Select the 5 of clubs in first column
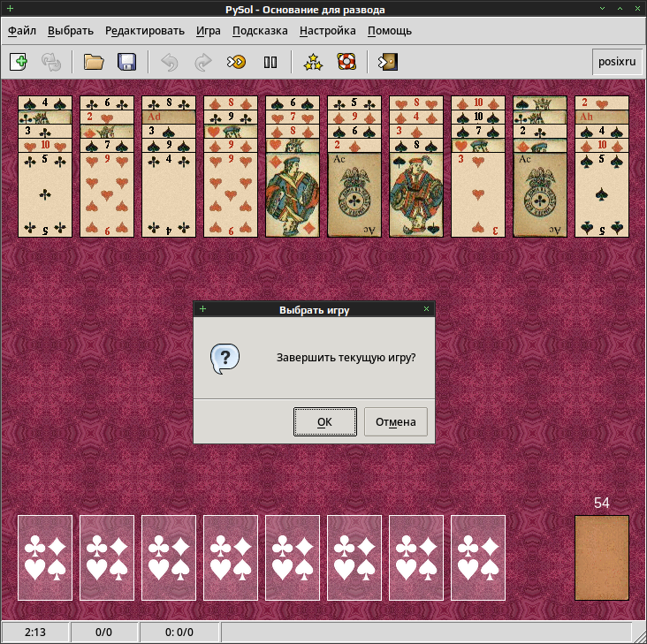This screenshot has height=644, width=647. click(45, 194)
